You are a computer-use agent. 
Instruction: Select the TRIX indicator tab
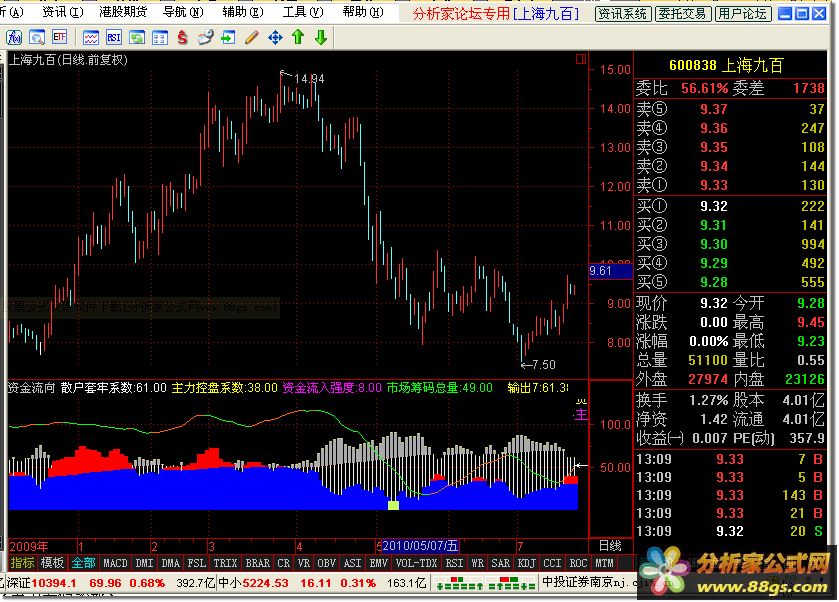pos(225,563)
